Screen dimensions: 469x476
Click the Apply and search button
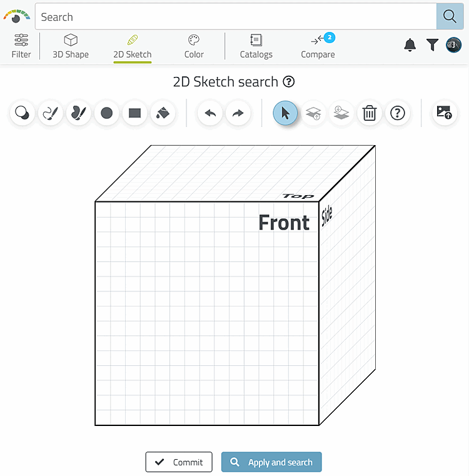(271, 462)
